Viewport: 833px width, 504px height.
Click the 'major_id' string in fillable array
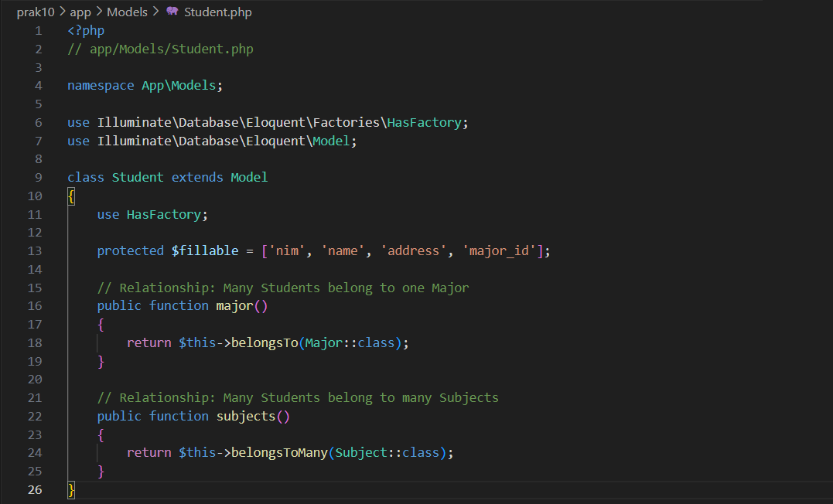(x=500, y=251)
